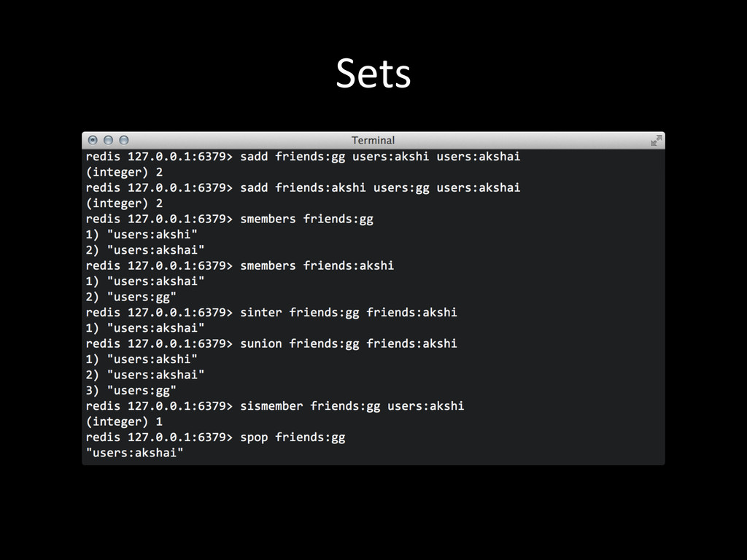Click the "spop friends:gg" command

(x=292, y=437)
